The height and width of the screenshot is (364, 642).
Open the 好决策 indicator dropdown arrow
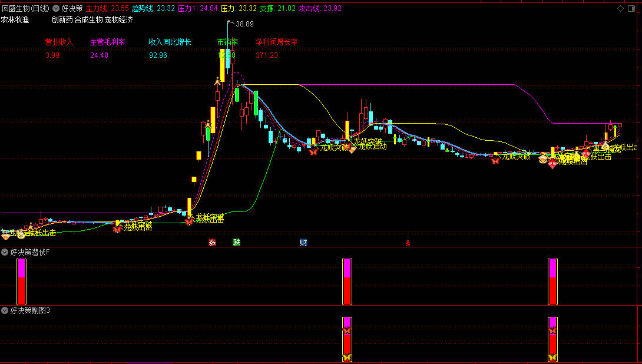click(56, 8)
